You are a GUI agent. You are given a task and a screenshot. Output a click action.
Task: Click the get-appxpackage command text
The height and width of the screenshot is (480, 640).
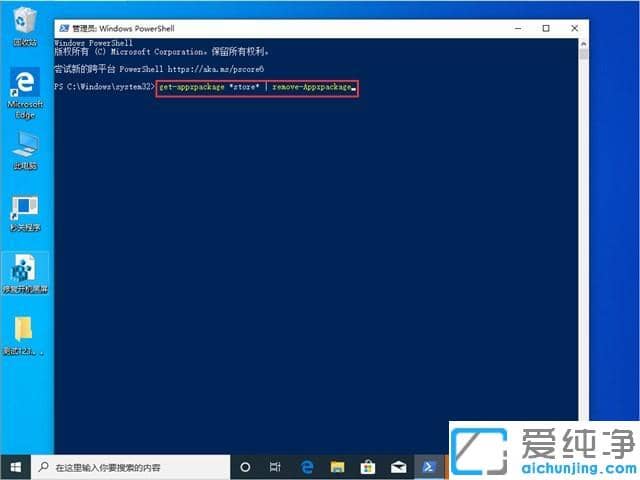coord(256,87)
